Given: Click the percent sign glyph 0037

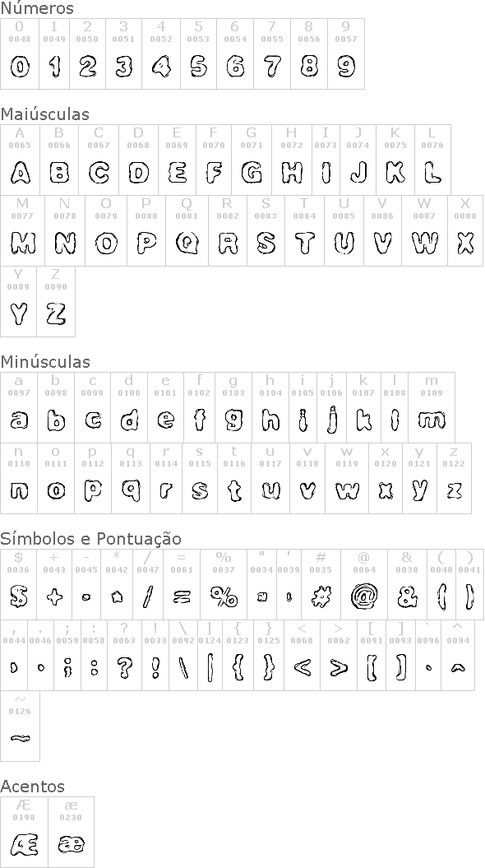Looking at the screenshot, I should coord(224,585).
